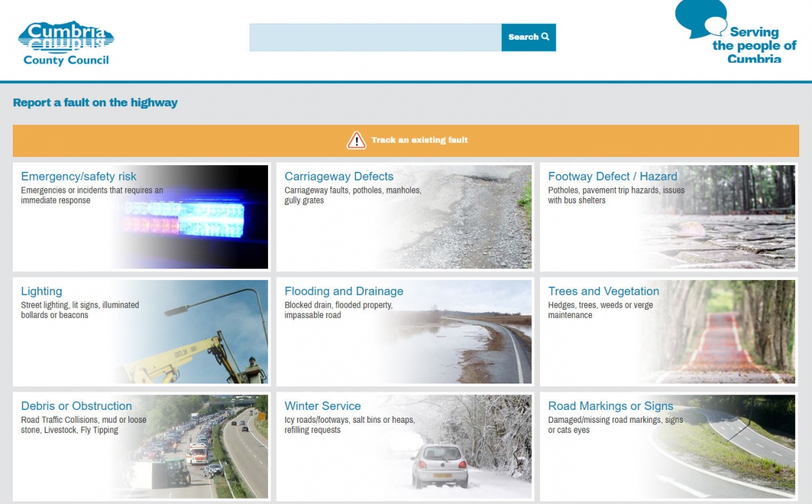
Task: Click the street lamp crane photo
Action: coord(203,338)
